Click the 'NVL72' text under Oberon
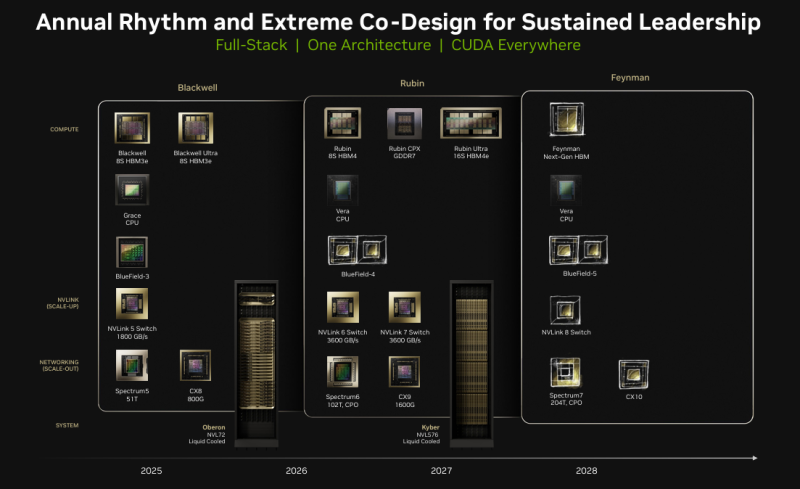Viewport: 800px width, 489px height. tap(216, 435)
